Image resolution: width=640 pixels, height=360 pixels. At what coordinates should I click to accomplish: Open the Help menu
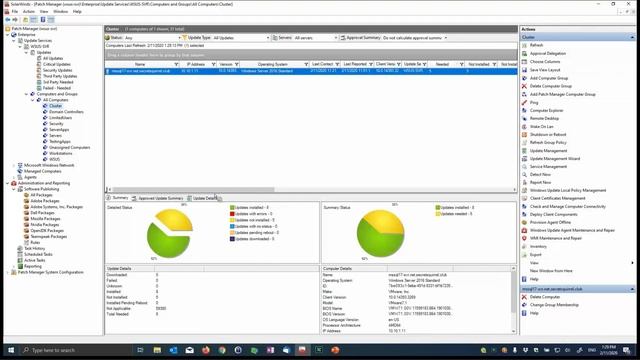[x=77, y=11]
